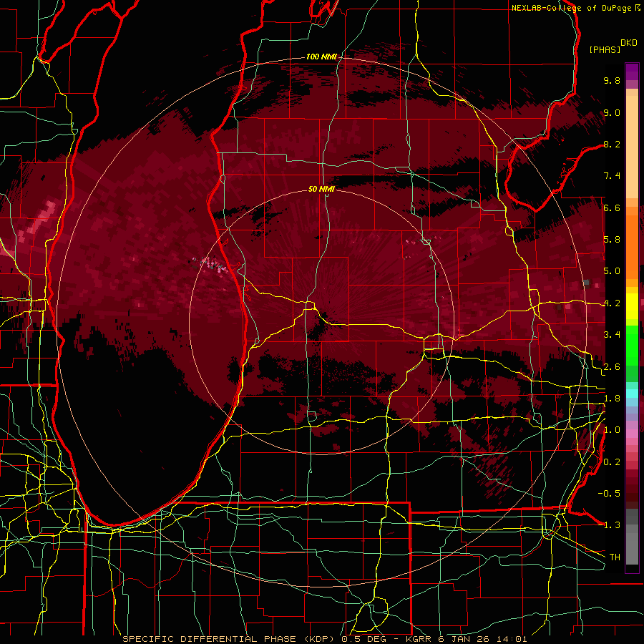Pick the bright green band on the color bar
Screen dimensions: 644x644
632,345
